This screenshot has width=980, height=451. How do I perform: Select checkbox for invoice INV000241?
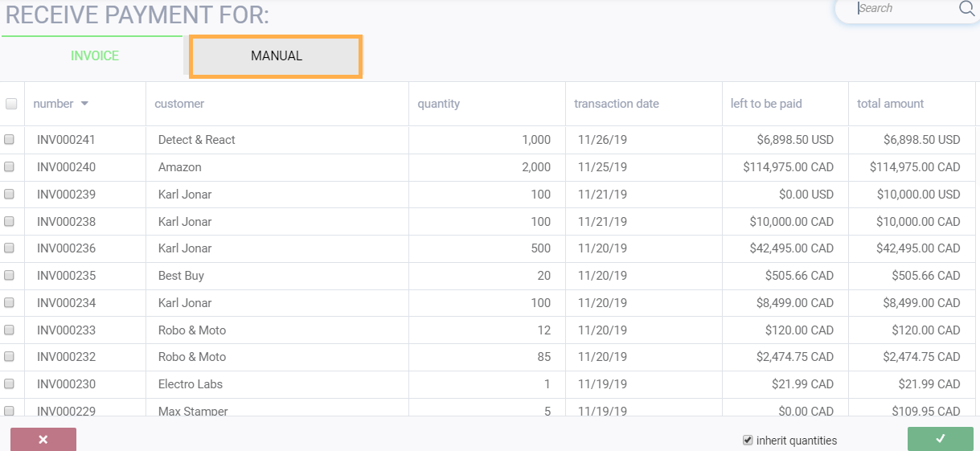tap(10, 140)
